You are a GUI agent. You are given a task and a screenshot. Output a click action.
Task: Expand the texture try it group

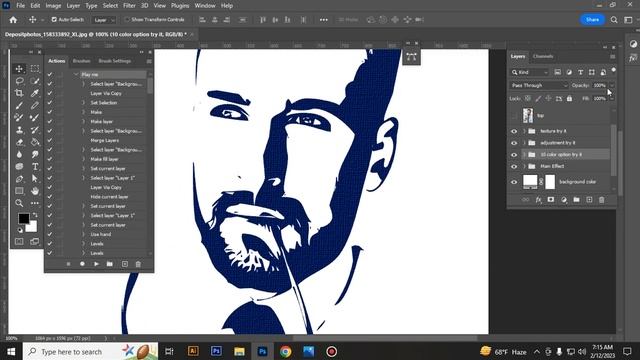[x=524, y=131]
